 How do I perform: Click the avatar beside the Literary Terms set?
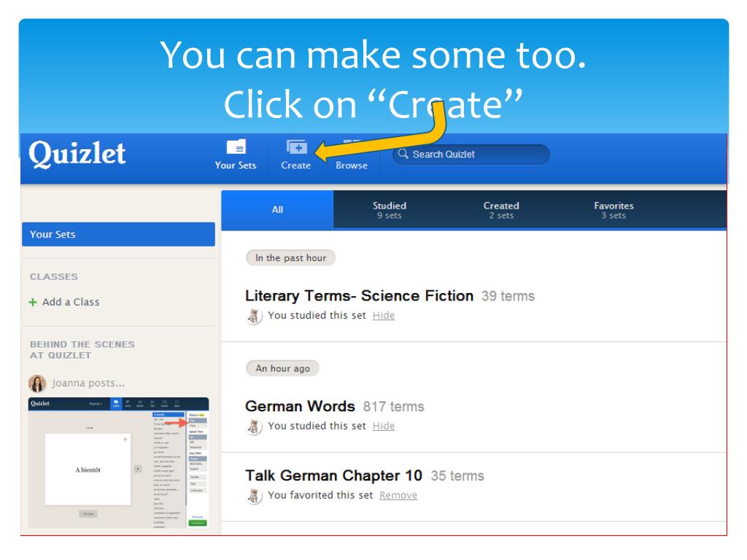click(x=255, y=316)
